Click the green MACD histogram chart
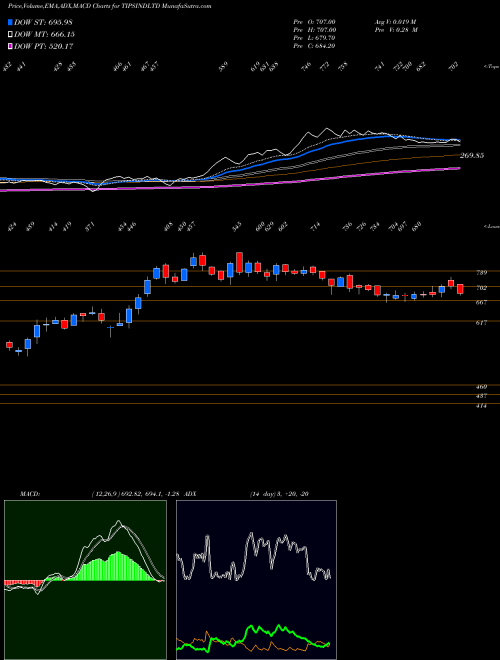This screenshot has height=660, width=500. (85, 580)
